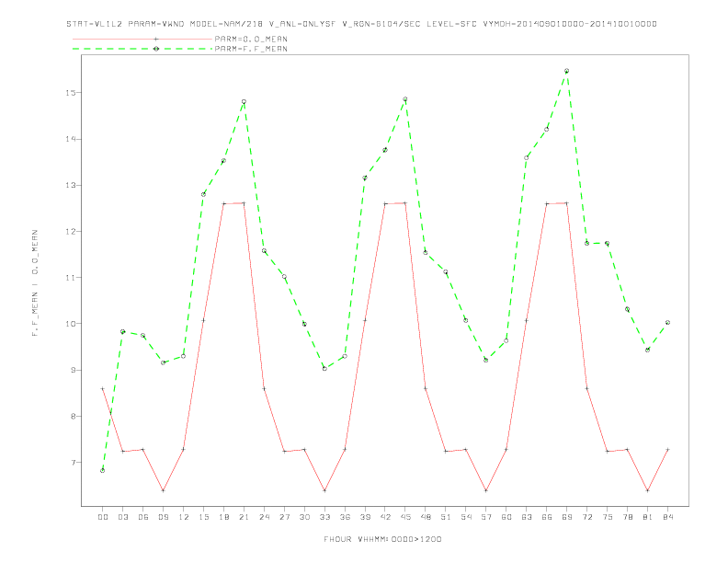Click x-axis forecast hour label 60

[506, 517]
